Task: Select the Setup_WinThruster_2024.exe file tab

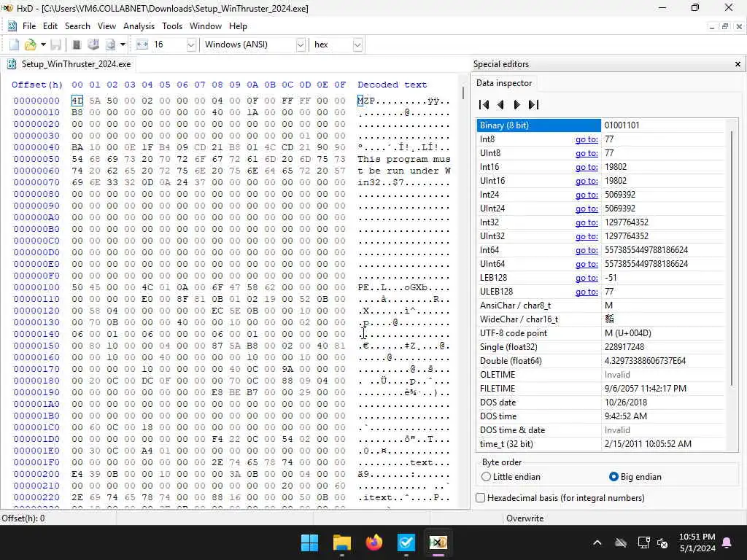Action: 69,64
